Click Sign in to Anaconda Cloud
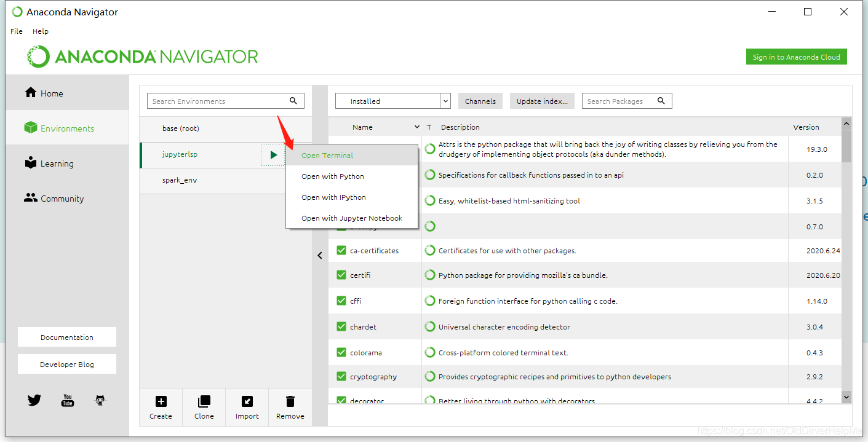The width and height of the screenshot is (868, 442). coord(796,57)
